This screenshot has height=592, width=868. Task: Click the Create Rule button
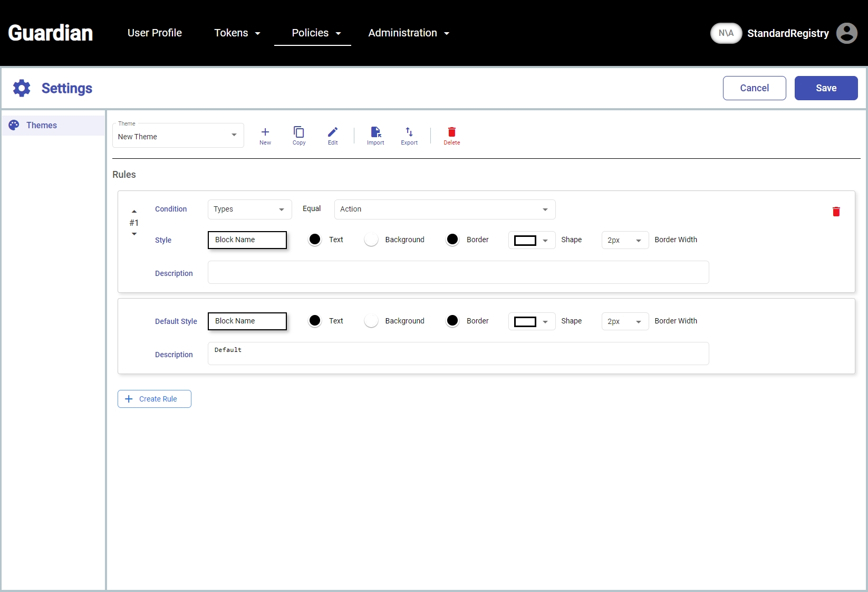pyautogui.click(x=155, y=399)
